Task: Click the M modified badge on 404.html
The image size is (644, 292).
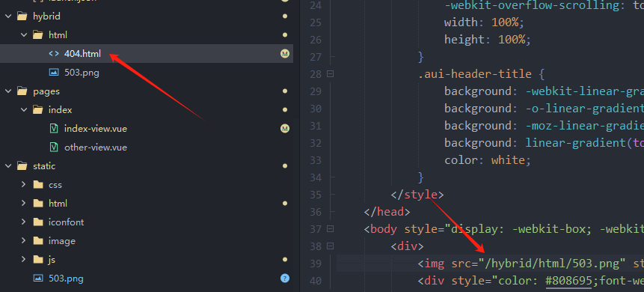Action: click(x=285, y=54)
